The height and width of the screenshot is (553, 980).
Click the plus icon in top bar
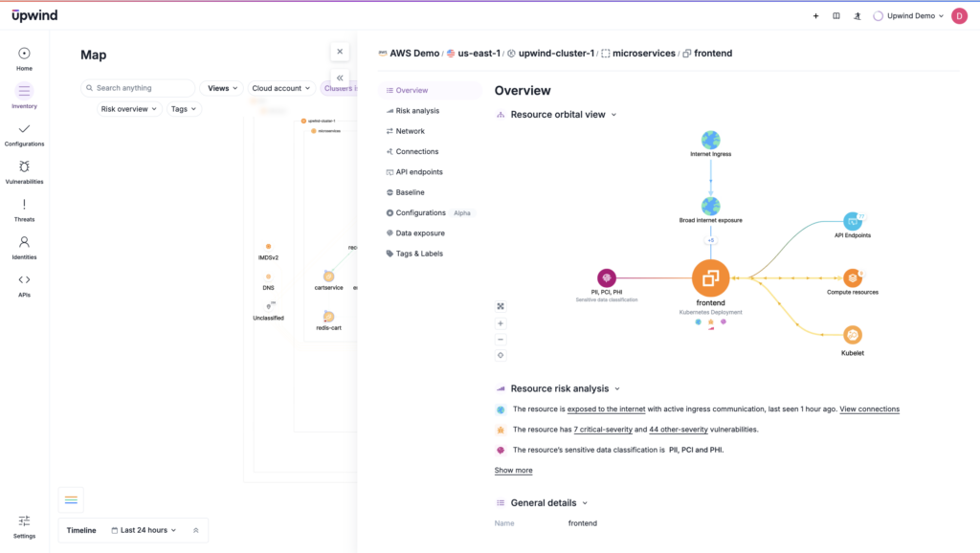click(815, 16)
